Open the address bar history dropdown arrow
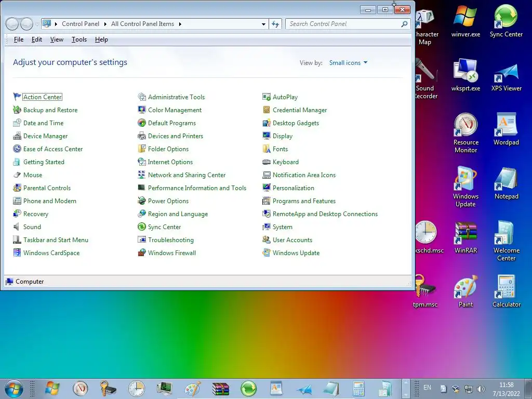 click(263, 24)
